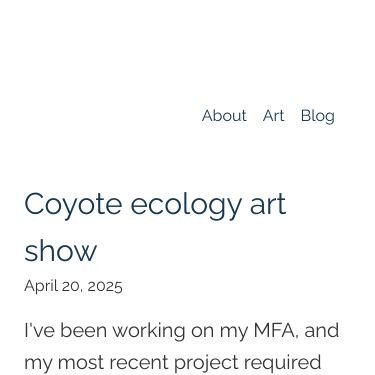Go to the Art navigation link
Viewport: 375px width, 375px height.
pyautogui.click(x=273, y=116)
